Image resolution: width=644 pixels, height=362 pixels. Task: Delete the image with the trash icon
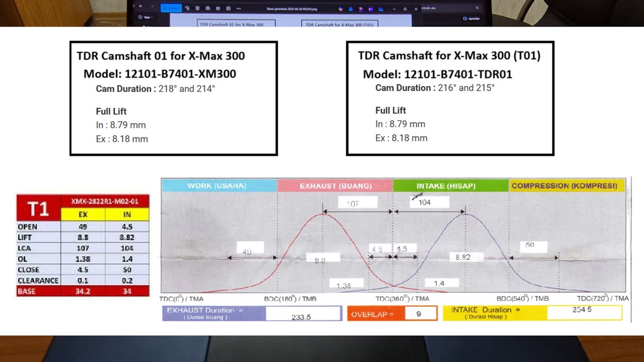pos(197,8)
